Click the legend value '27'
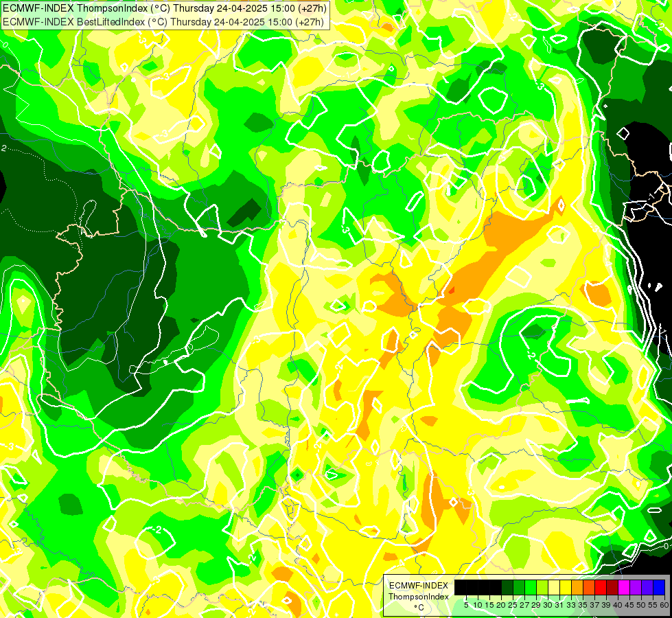 click(524, 605)
